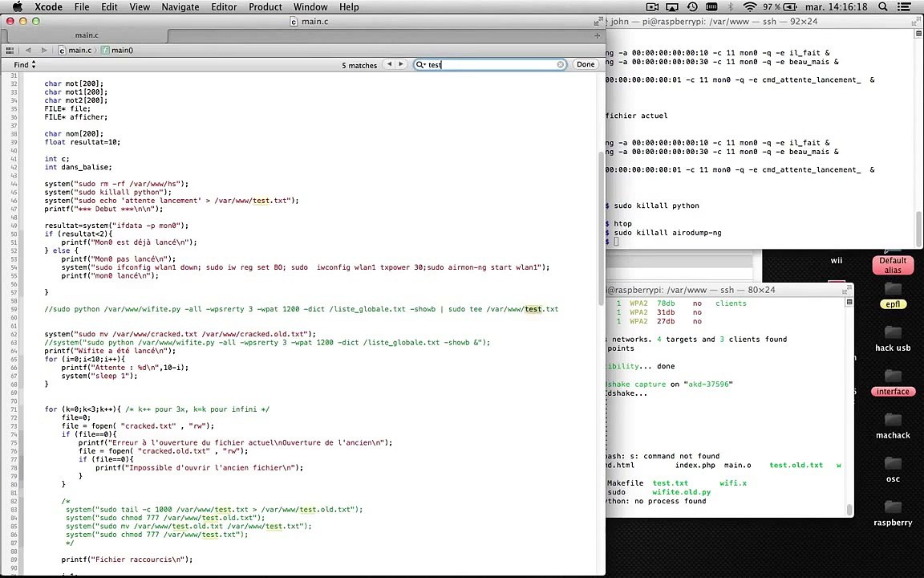
Task: Open the Editor menu
Action: pos(224,7)
